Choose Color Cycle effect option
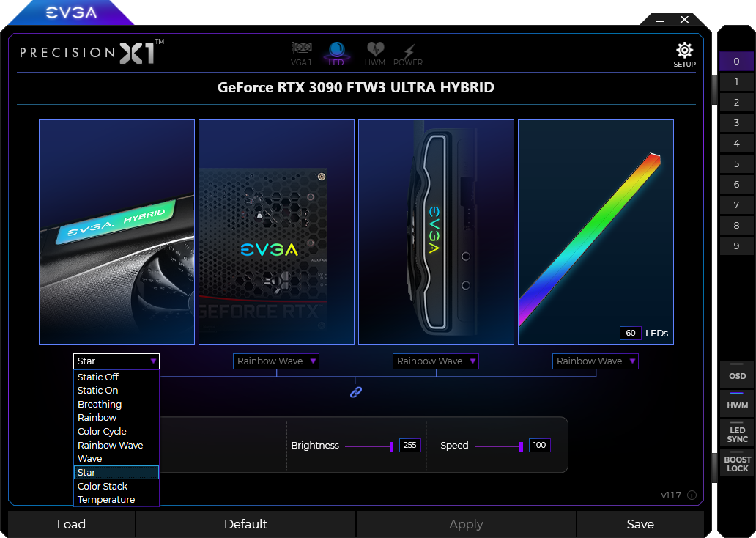This screenshot has height=538, width=756. 116,432
